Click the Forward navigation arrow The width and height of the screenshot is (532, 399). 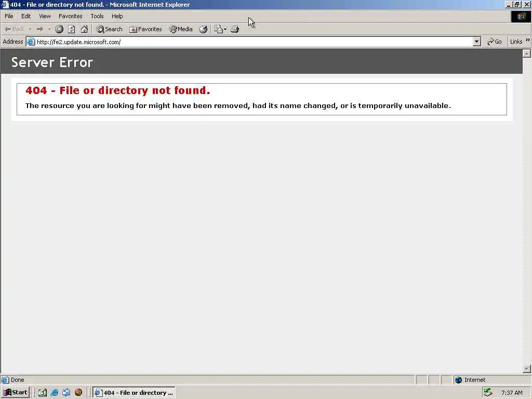point(40,29)
